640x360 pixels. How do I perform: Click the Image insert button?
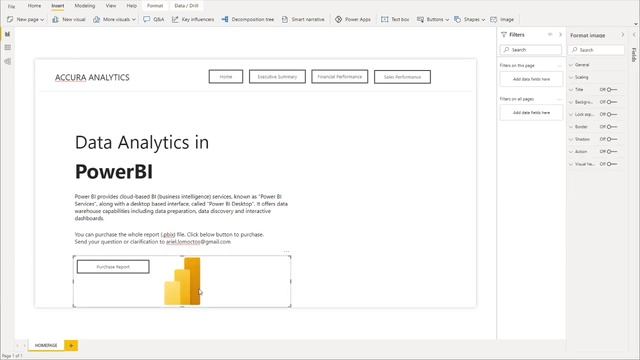click(x=502, y=19)
